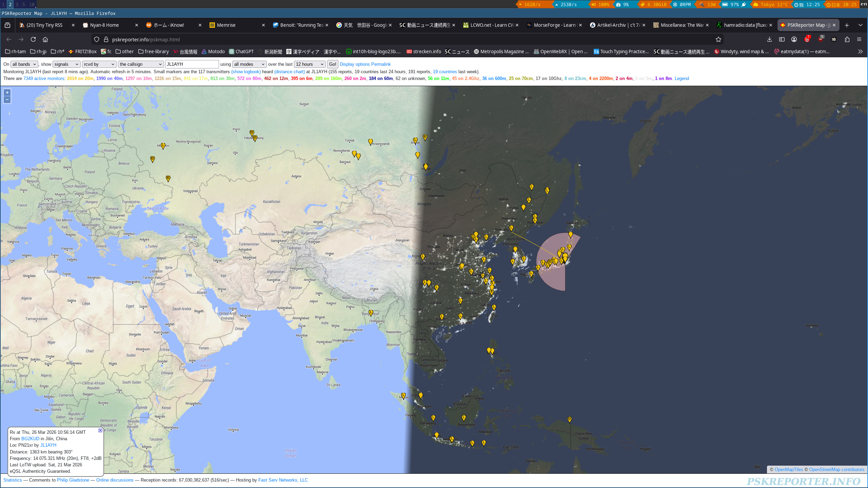Click the Legend link
Image resolution: width=868 pixels, height=488 pixels.
point(682,78)
